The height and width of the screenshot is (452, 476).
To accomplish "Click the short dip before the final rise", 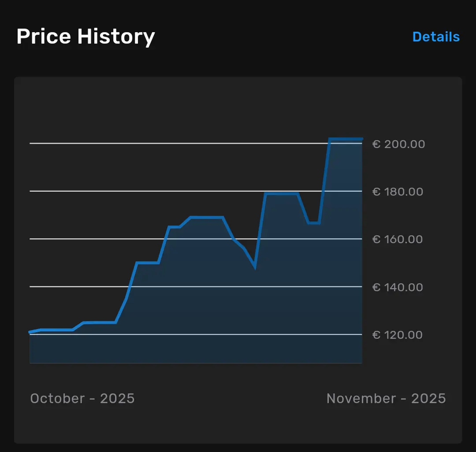I will 314,223.
